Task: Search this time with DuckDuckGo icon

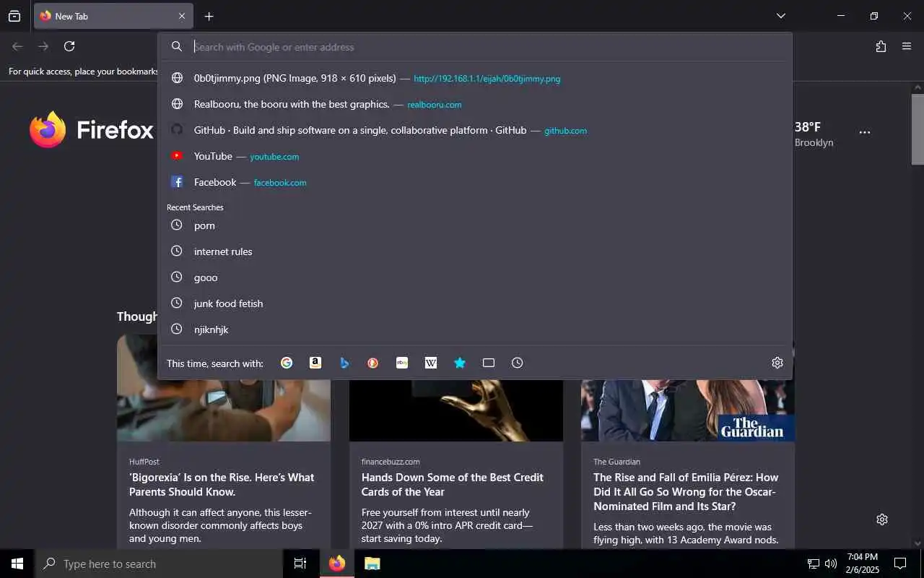Action: (373, 363)
